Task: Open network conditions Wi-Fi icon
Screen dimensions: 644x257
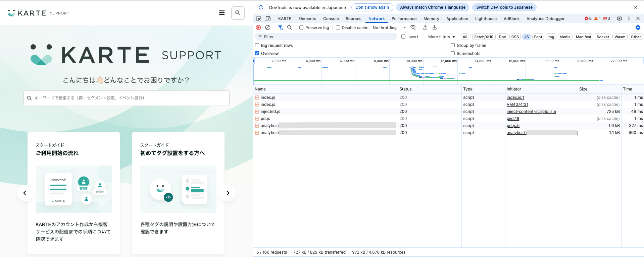Action: point(413,27)
